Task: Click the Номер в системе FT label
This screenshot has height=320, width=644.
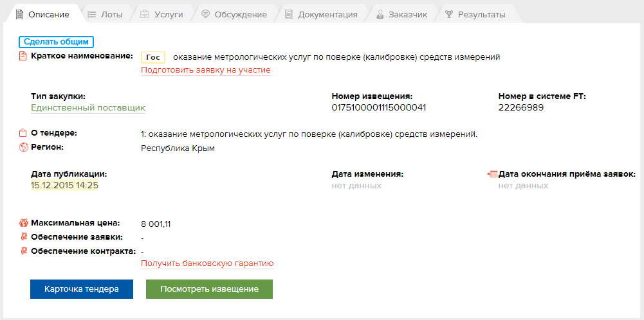Action: (x=542, y=96)
